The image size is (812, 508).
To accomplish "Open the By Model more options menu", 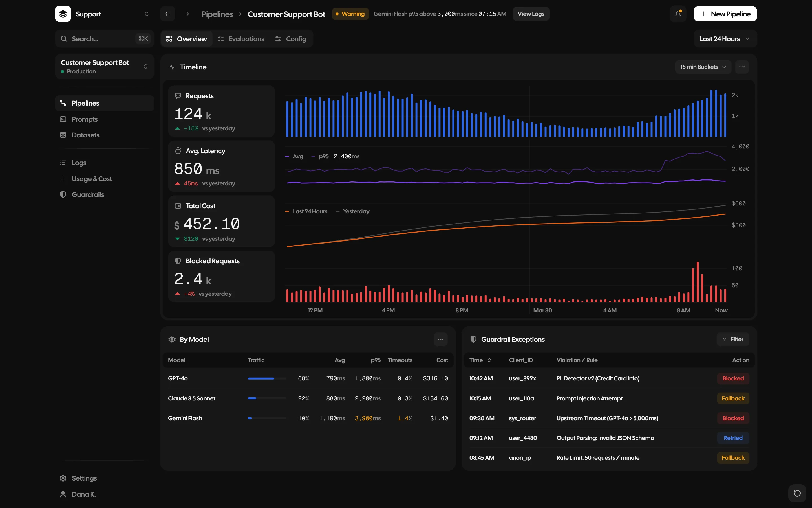I will point(441,339).
